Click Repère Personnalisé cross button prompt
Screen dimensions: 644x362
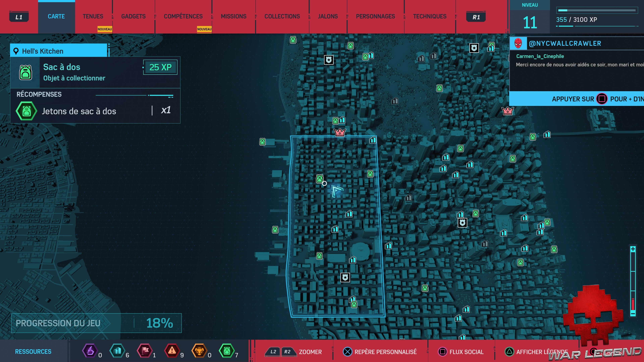(347, 352)
